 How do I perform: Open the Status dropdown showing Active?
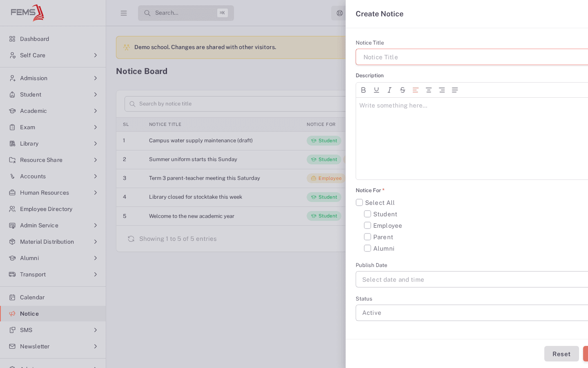(x=472, y=313)
